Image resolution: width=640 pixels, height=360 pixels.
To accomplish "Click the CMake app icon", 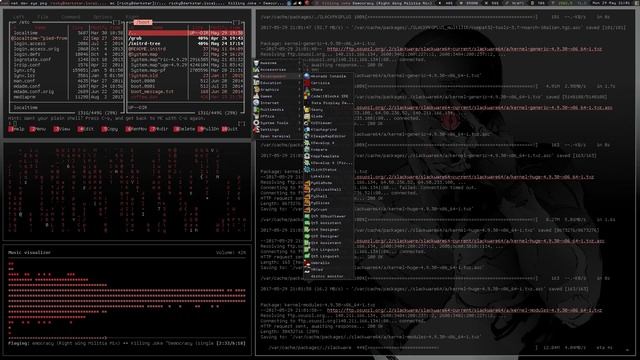I will 307,89.
